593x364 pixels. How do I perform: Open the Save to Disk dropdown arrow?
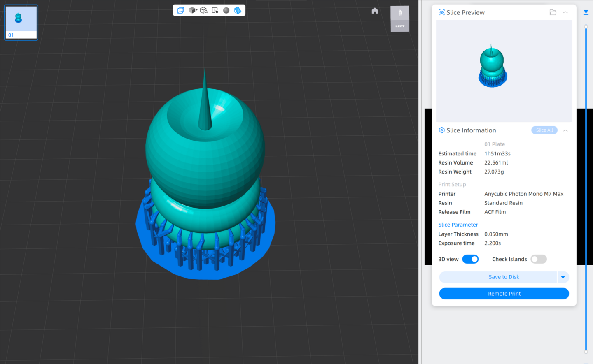(x=563, y=277)
